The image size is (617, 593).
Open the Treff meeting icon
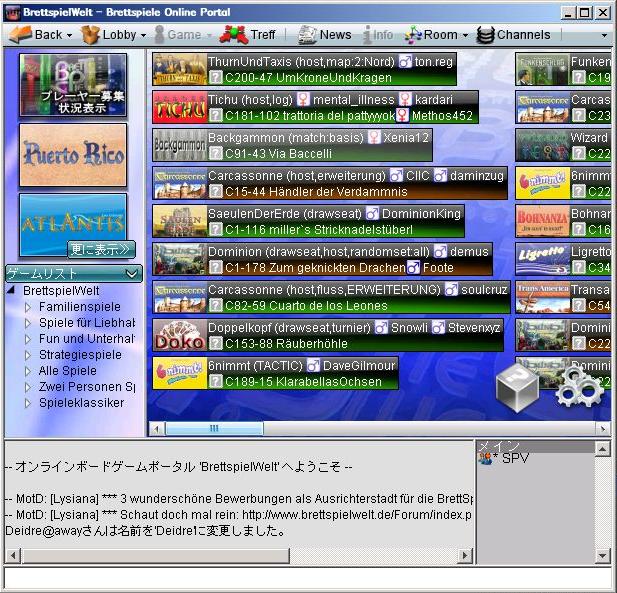click(233, 34)
